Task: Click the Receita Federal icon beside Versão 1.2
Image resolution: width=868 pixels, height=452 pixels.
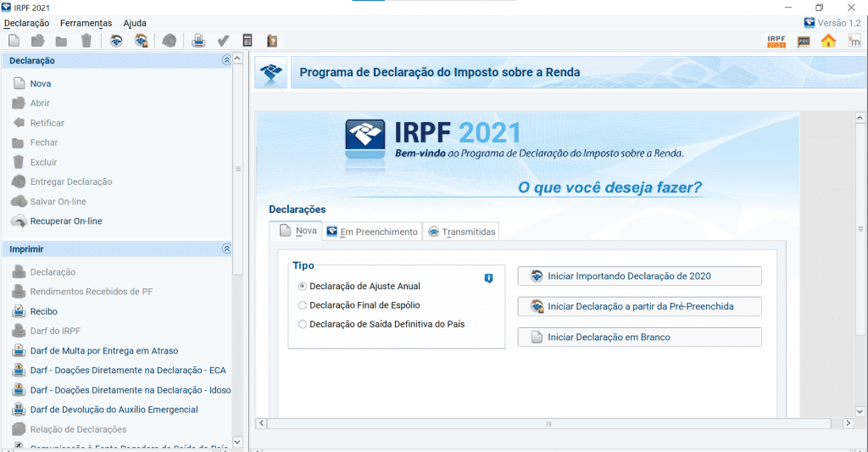Action: coord(810,23)
